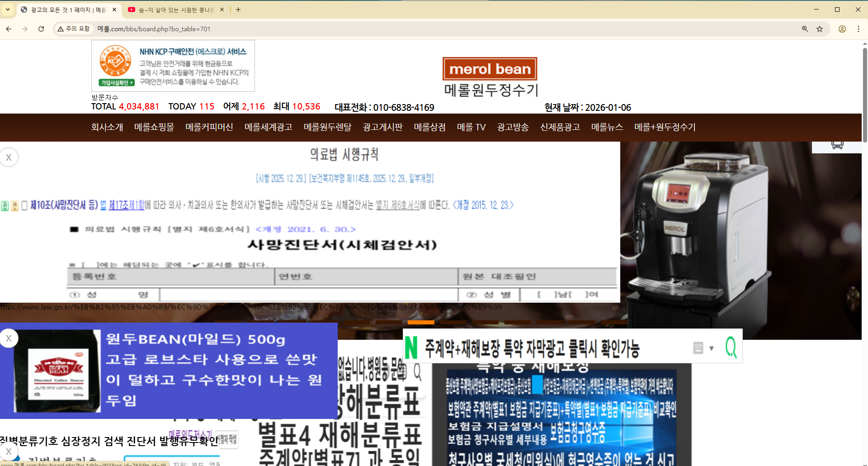This screenshot has height=466, width=868.
Task: Close the 의료법 시행규칙 popup with X
Action: click(9, 157)
